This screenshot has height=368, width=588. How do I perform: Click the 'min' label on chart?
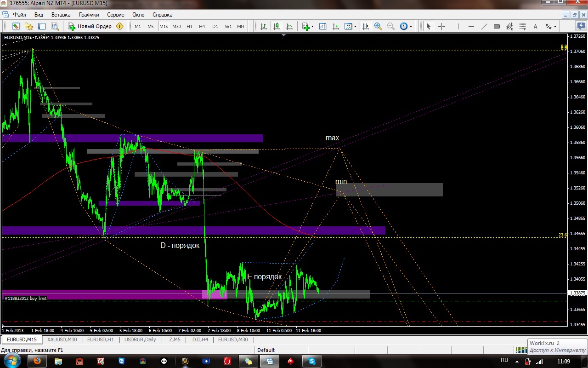(x=341, y=182)
